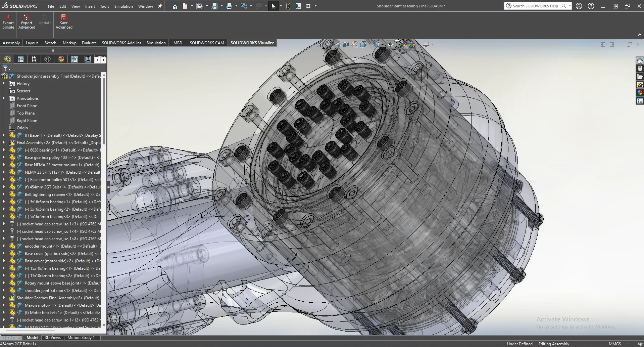The height and width of the screenshot is (347, 644).
Task: Open the Design Library task pane icon
Action: click(640, 69)
